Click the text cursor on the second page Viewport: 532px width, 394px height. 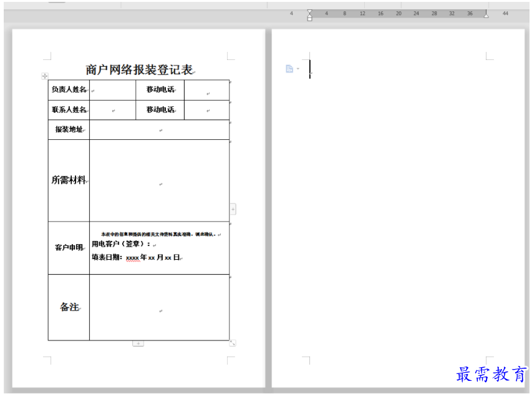310,69
